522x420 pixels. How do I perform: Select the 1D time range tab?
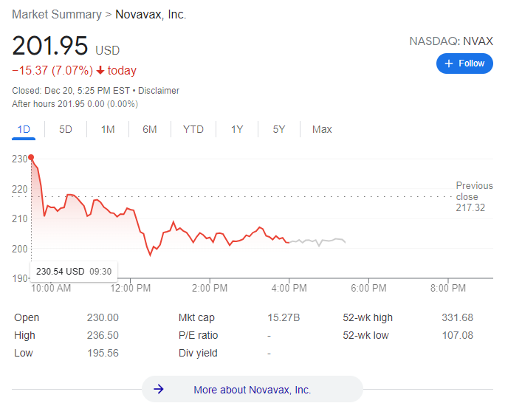click(24, 129)
